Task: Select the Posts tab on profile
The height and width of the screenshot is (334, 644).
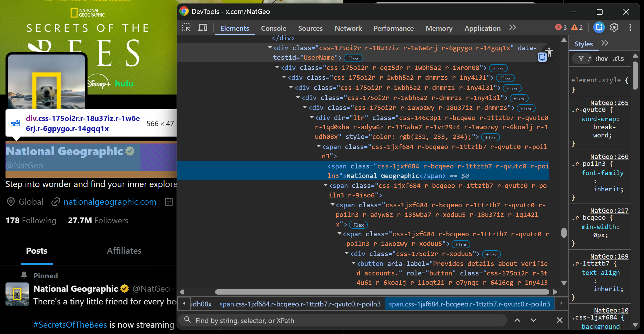Action: tap(37, 251)
